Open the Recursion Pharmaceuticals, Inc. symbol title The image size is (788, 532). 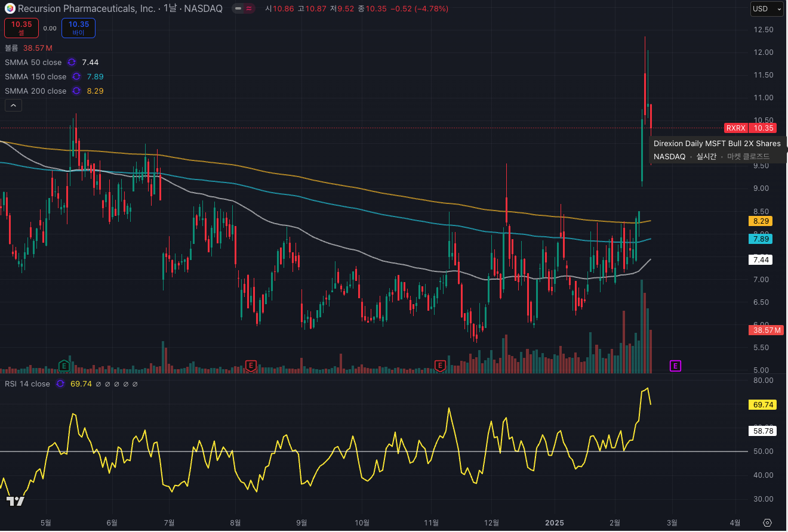click(x=87, y=8)
